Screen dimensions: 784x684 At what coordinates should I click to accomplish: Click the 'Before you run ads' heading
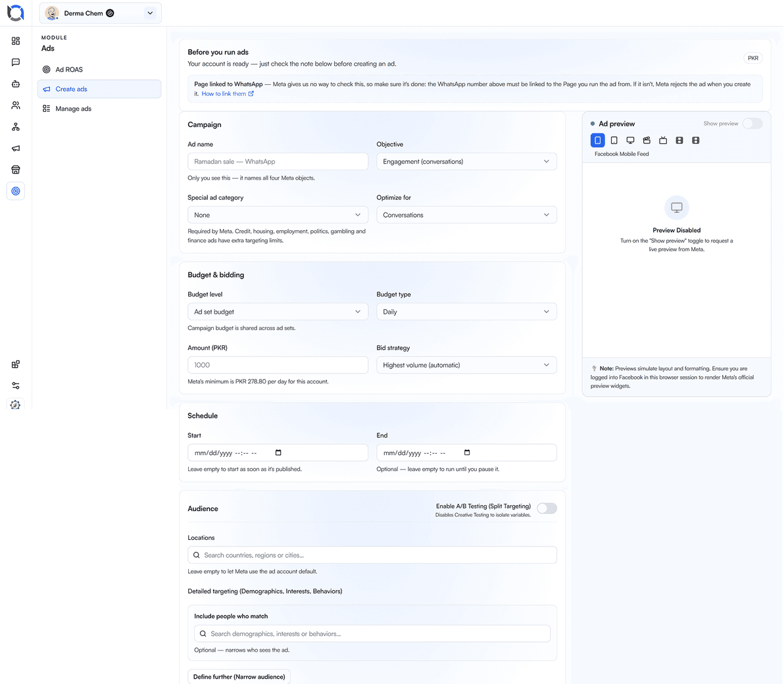pos(218,52)
